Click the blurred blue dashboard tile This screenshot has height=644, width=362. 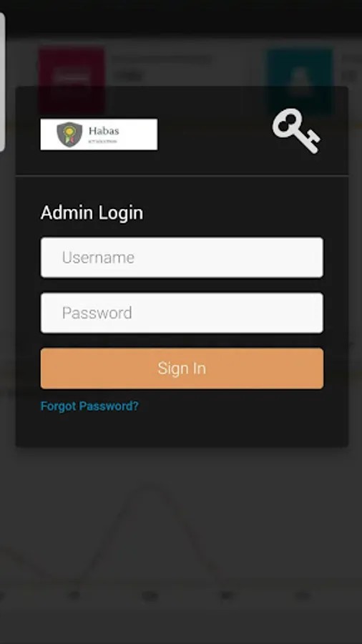pos(300,68)
